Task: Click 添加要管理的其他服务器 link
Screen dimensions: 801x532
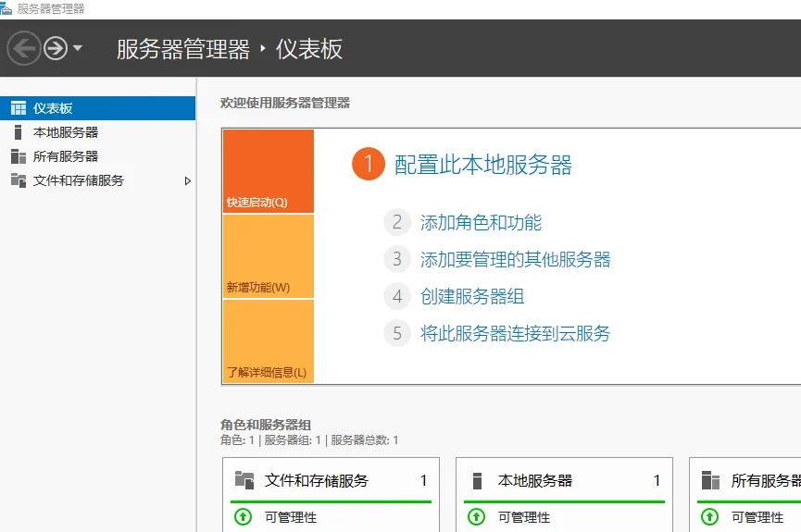Action: 515,259
